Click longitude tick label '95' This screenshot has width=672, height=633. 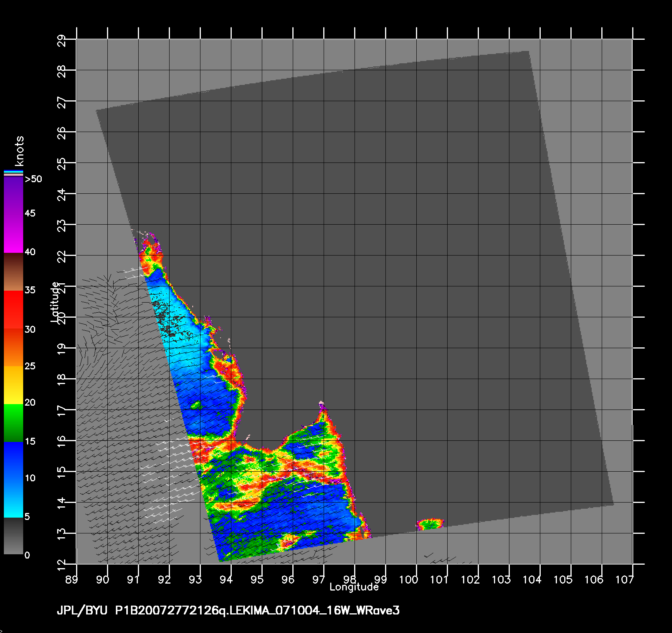[257, 579]
